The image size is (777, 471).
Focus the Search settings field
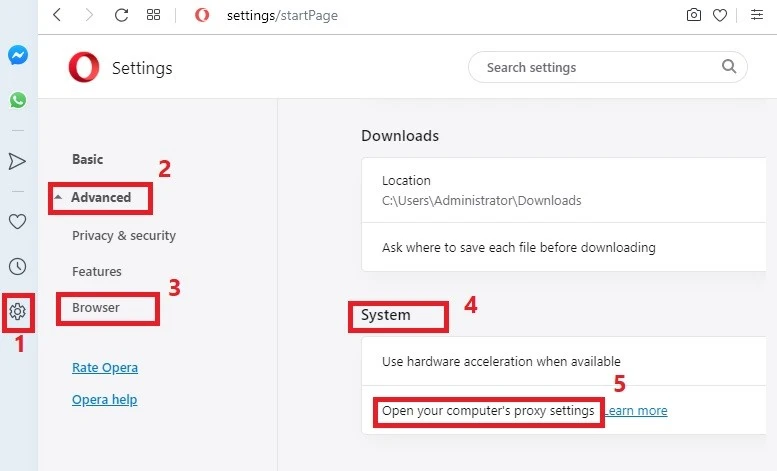(608, 67)
